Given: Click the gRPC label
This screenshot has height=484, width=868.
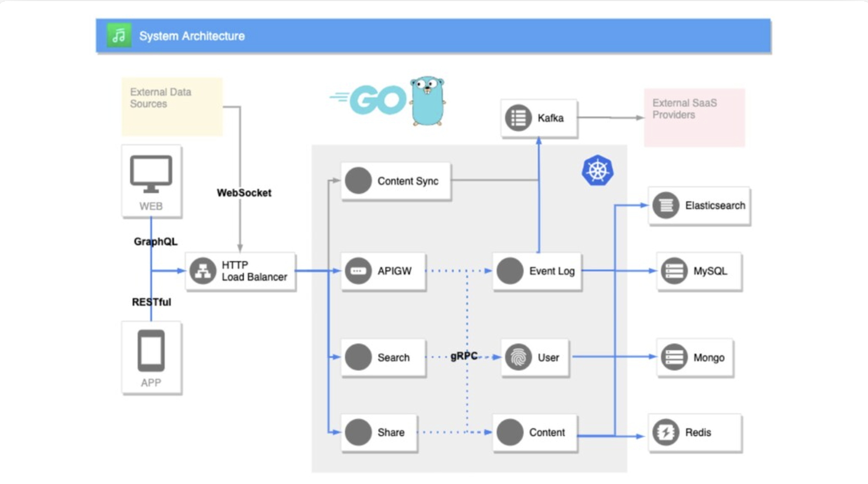Looking at the screenshot, I should [464, 356].
